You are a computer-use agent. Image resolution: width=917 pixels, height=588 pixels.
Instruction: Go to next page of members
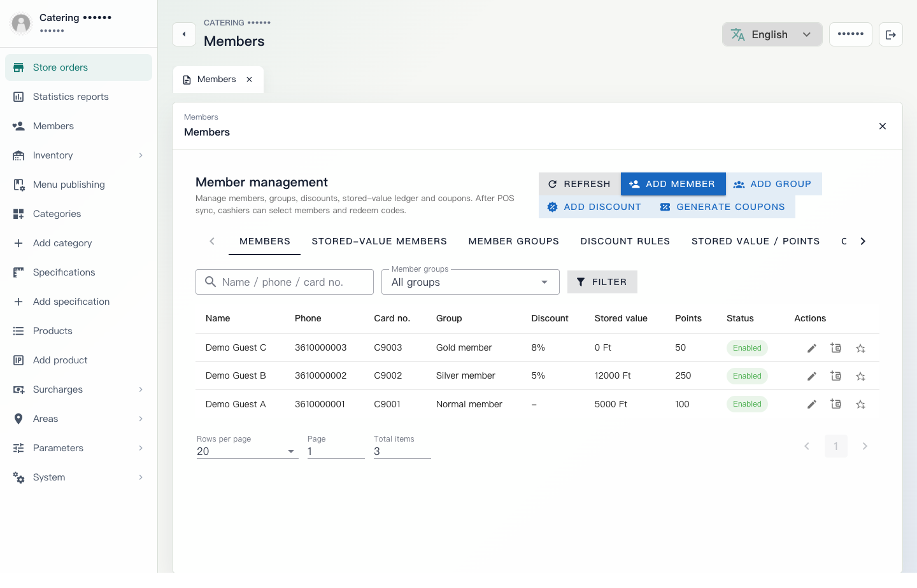click(x=865, y=446)
